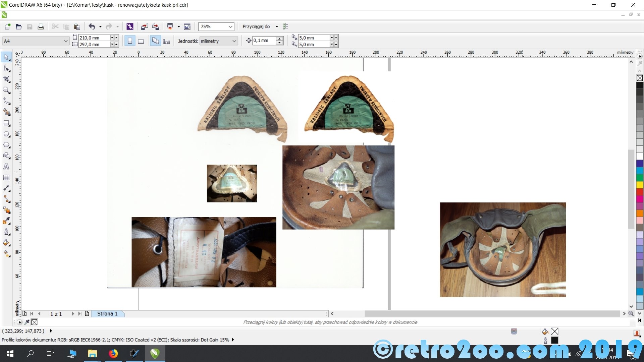
Task: Select the Crop tool
Action: click(6, 79)
